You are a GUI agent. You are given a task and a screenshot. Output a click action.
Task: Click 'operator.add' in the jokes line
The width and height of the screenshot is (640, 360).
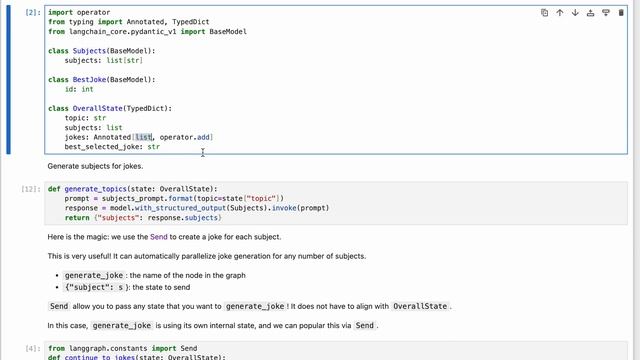click(184, 137)
